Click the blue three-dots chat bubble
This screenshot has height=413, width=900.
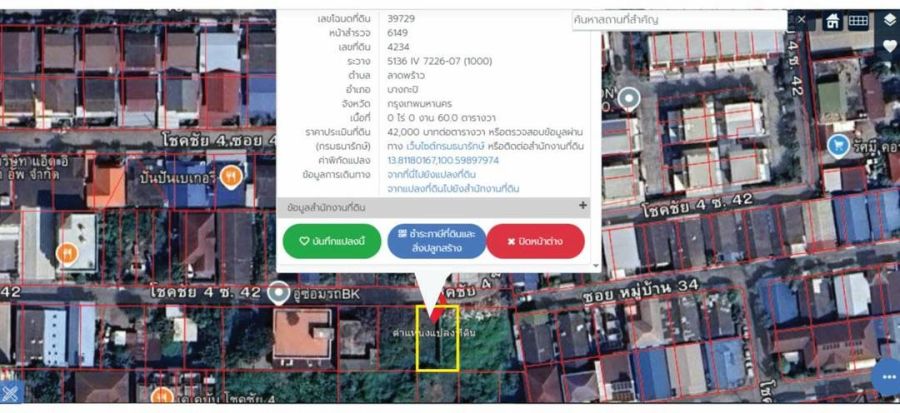point(886,377)
